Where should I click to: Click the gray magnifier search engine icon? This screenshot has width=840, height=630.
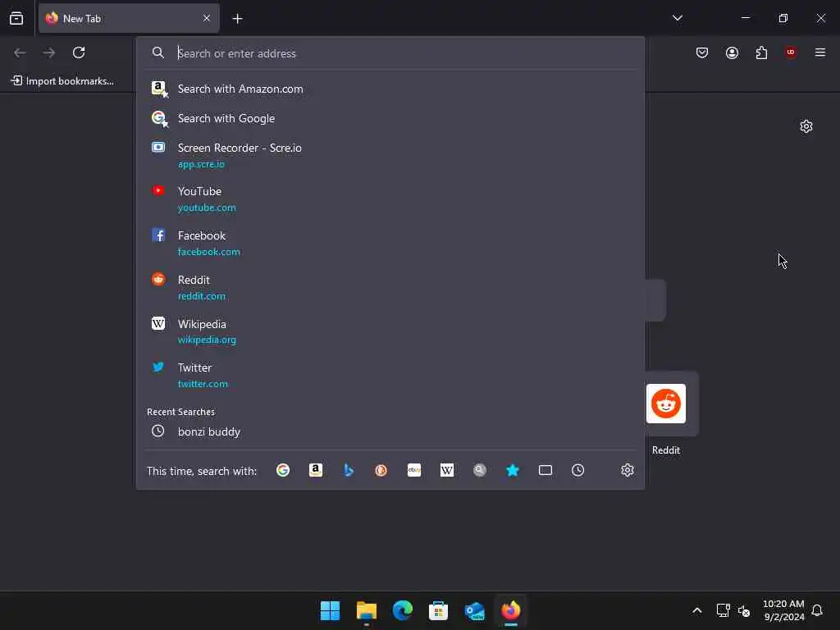479,470
